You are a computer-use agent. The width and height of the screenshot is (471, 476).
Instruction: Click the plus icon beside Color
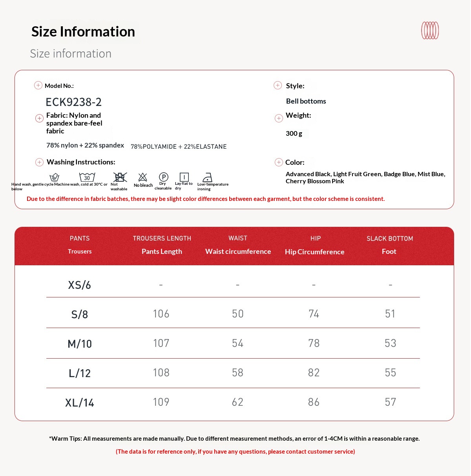[279, 162]
